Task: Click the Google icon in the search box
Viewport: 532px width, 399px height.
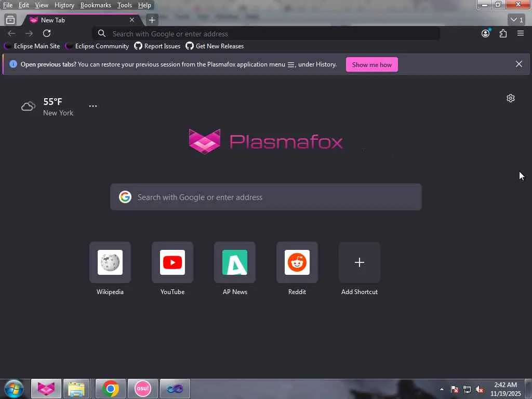Action: 125,197
